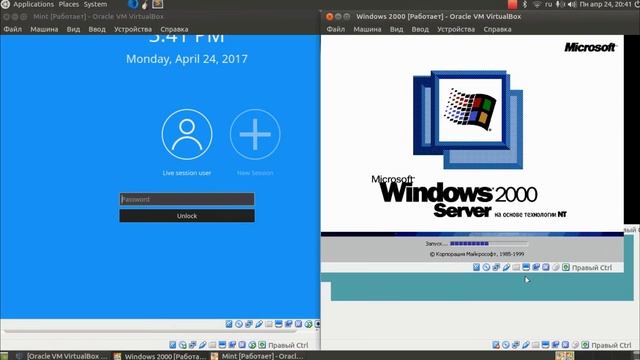Switch to Windows 2000 taskbar item

click(x=160, y=356)
